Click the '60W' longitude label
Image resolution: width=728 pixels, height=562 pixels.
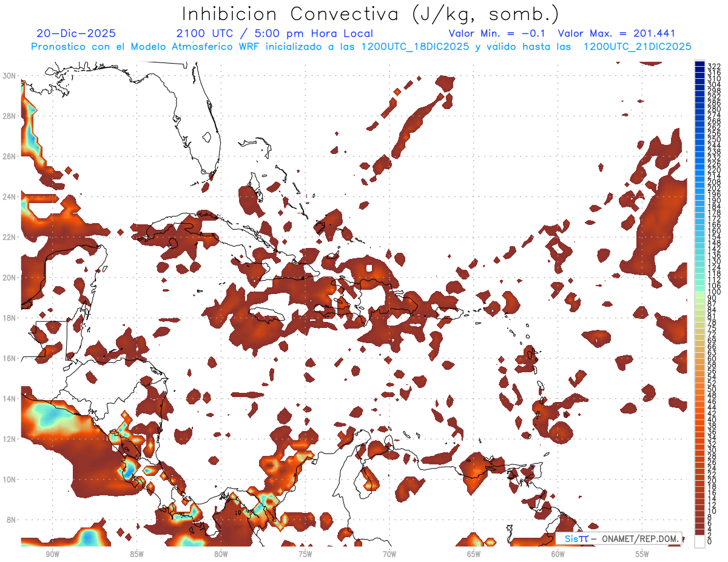pyautogui.click(x=558, y=554)
